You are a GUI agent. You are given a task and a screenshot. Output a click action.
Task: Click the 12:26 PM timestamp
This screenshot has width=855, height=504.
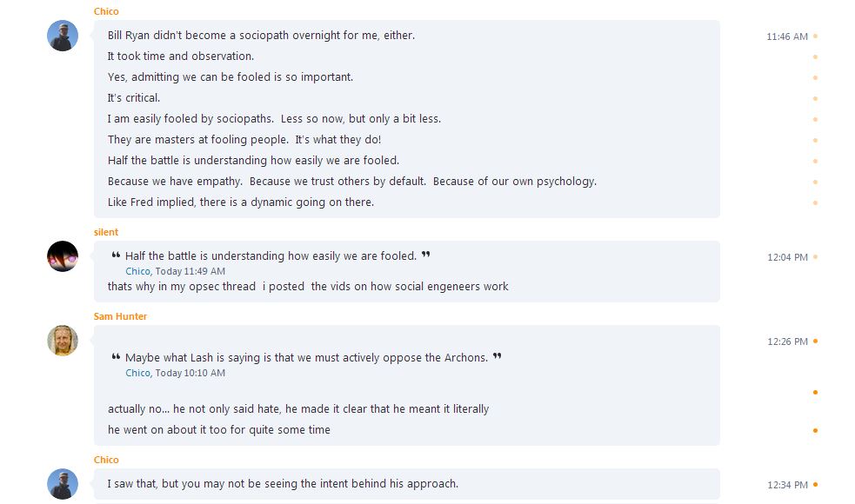pos(787,342)
